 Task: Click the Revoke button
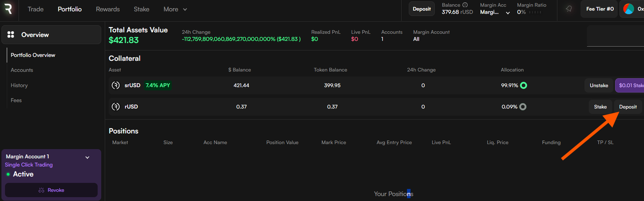coord(51,190)
